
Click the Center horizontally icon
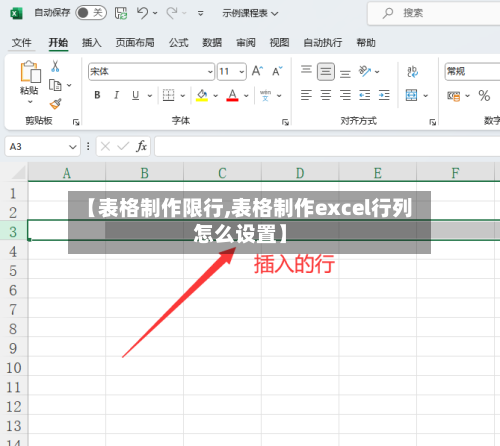coord(326,95)
